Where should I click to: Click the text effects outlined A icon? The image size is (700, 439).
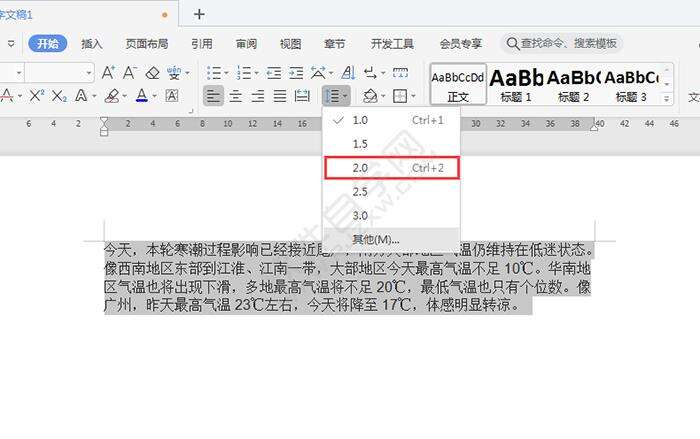[81, 96]
